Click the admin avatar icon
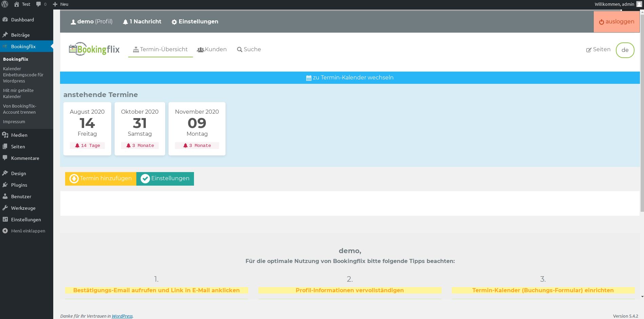 (639, 4)
